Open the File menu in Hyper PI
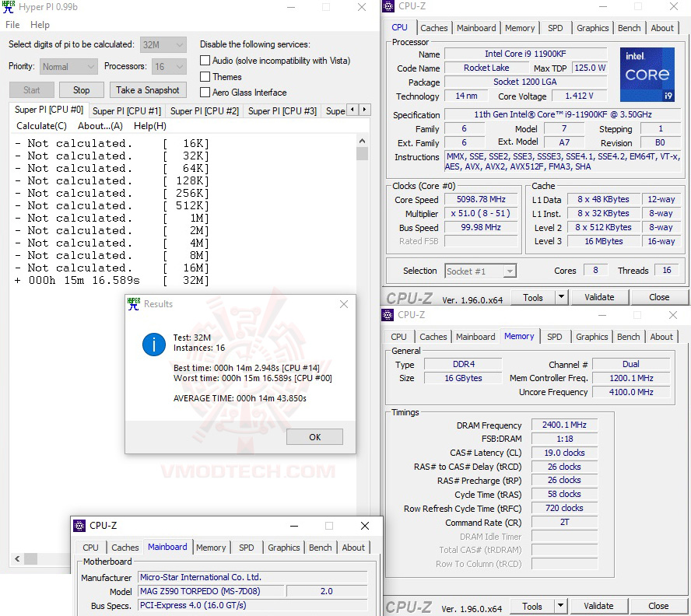The height and width of the screenshot is (616, 691). 12,24
